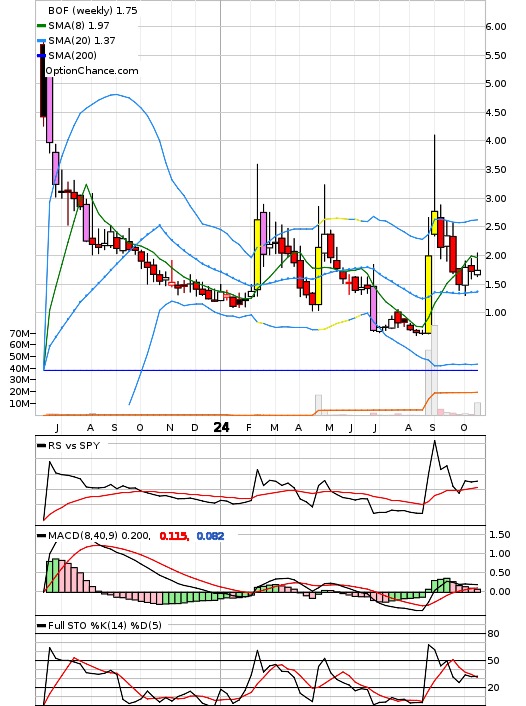
Task: Click the green SMA(8) legend swatch
Action: (41, 26)
